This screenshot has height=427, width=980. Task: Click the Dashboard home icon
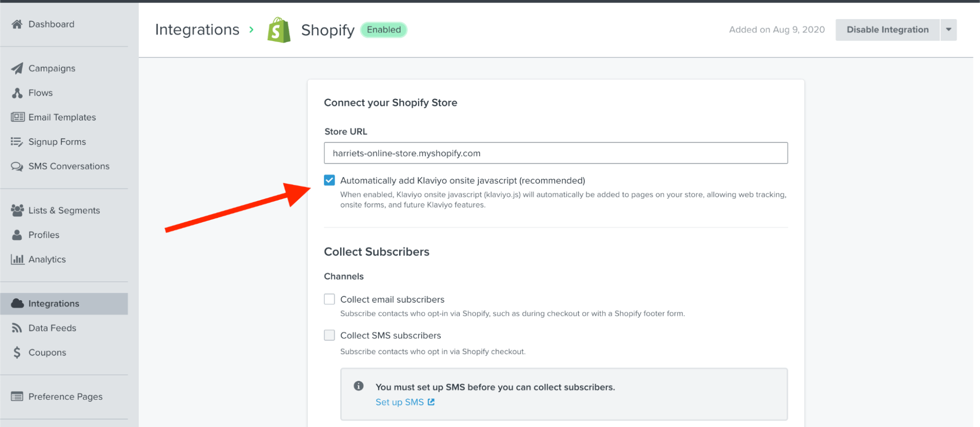17,24
